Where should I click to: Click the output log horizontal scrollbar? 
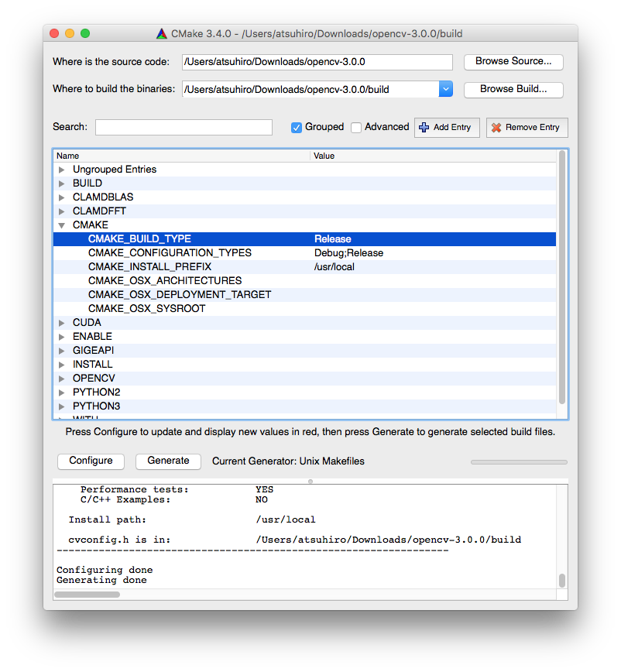(87, 595)
